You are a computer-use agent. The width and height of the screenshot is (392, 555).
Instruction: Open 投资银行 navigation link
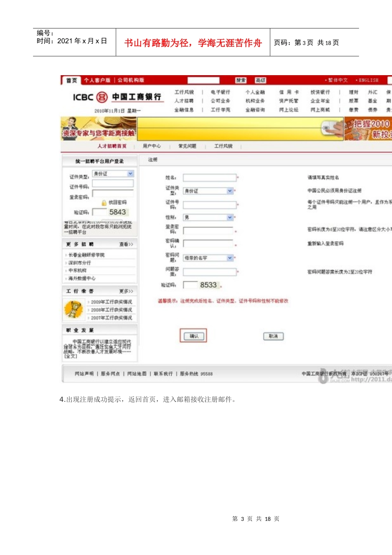[x=320, y=92]
